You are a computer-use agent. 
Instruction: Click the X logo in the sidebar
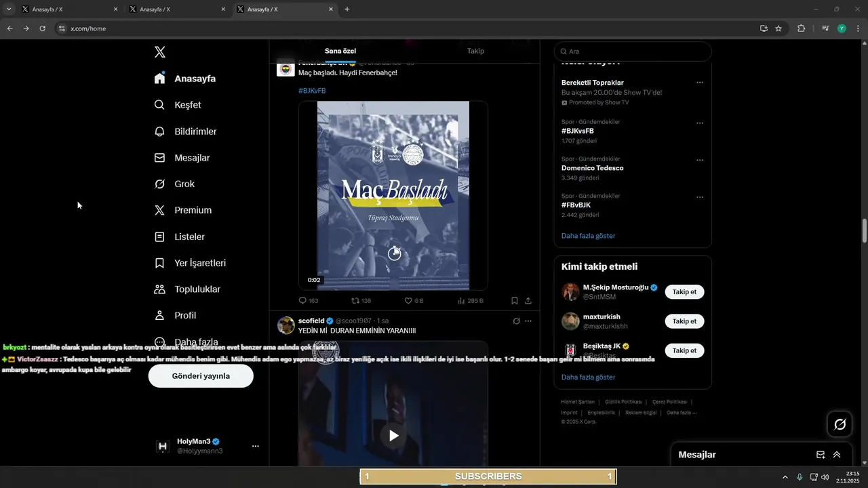pyautogui.click(x=159, y=52)
